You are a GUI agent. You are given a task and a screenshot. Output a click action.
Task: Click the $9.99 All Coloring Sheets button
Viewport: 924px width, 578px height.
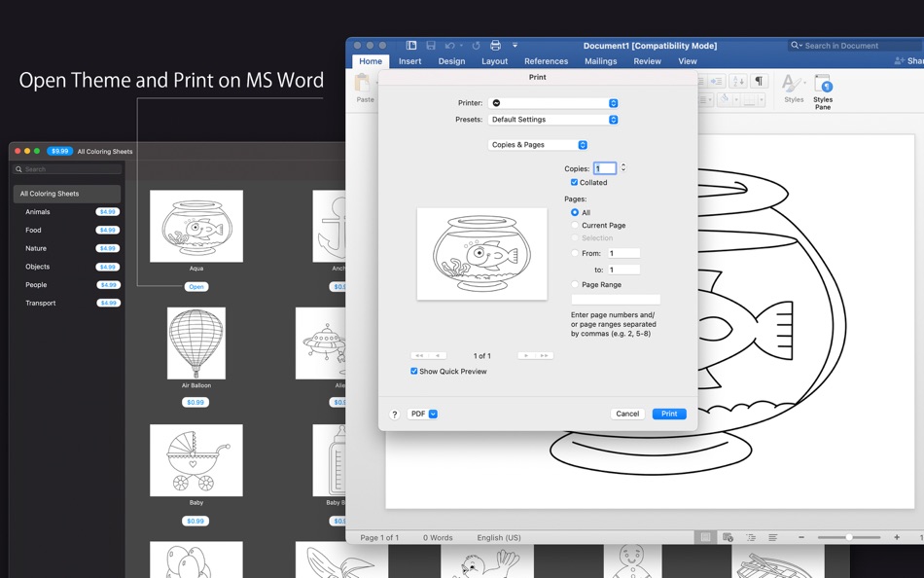59,151
